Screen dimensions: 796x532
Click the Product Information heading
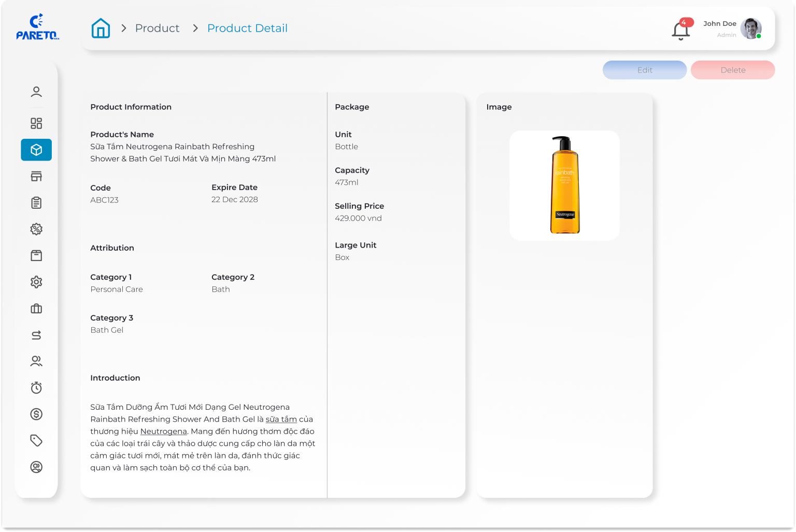pos(131,107)
